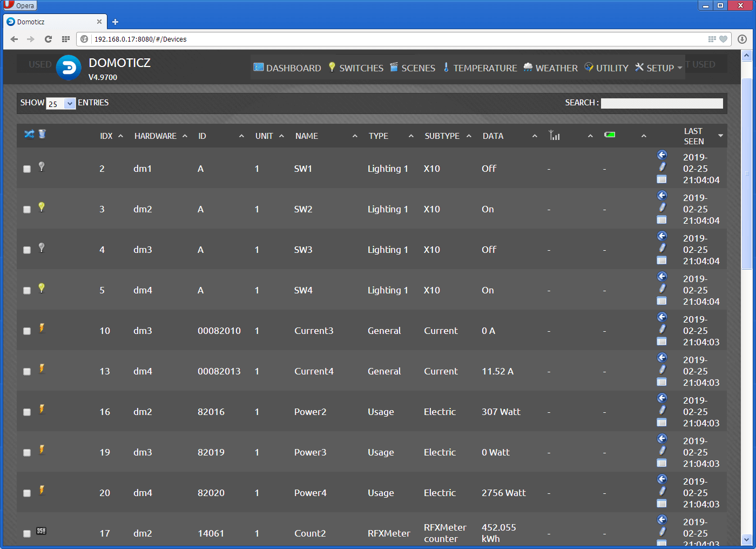Open the log list icon for SW1
Image resolution: width=756 pixels, height=549 pixels.
[x=661, y=179]
